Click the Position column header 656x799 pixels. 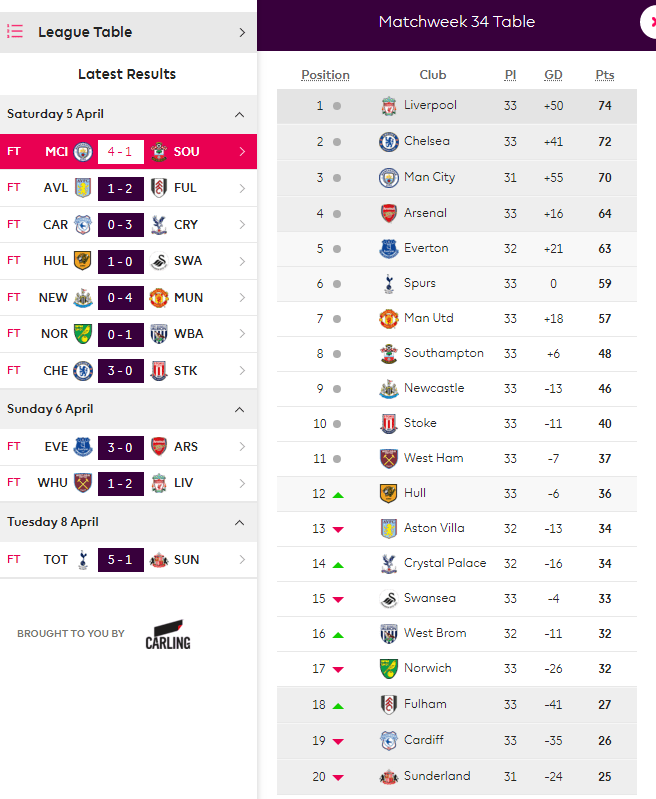point(325,75)
